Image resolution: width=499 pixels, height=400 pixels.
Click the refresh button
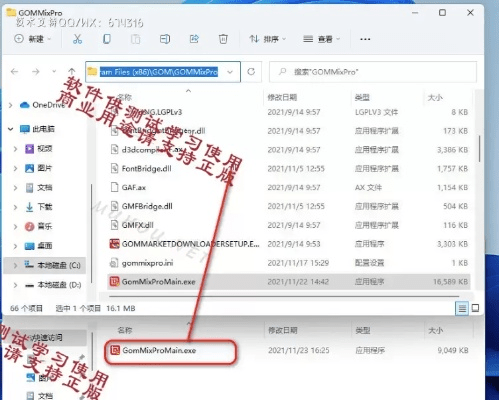click(x=251, y=72)
